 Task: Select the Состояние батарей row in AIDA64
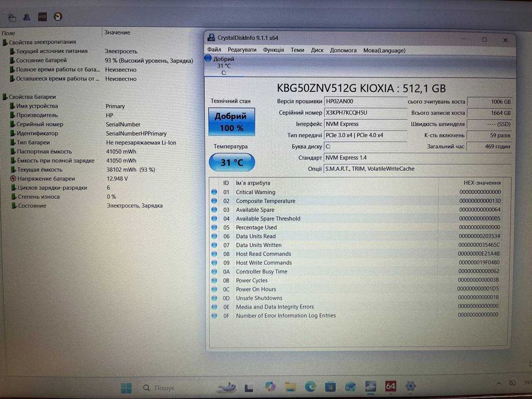tap(102, 60)
